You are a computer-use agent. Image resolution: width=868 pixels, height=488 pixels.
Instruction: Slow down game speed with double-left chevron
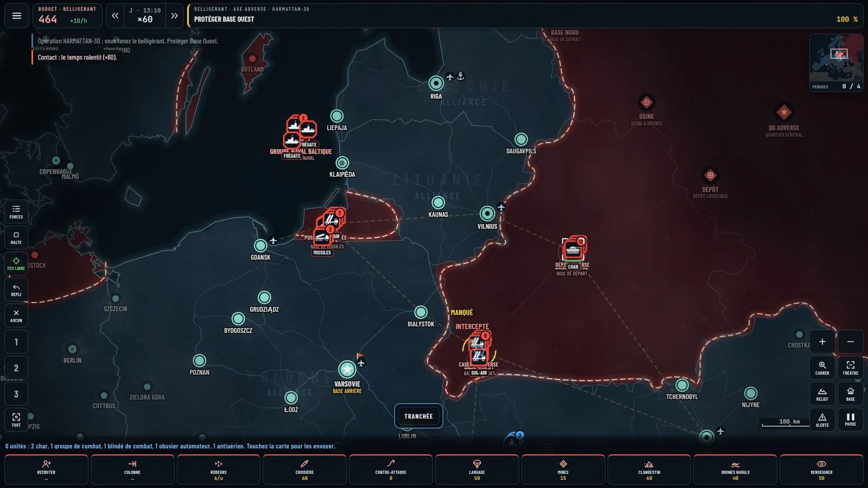point(115,16)
